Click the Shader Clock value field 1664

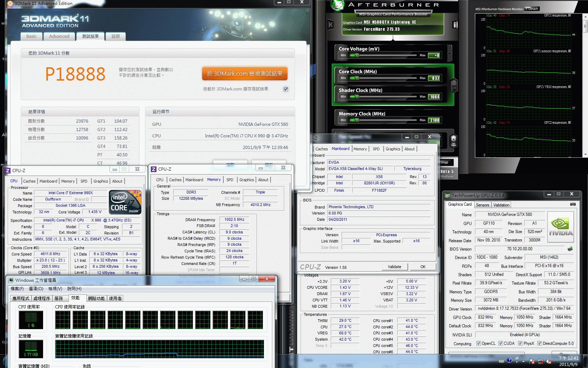[435, 97]
